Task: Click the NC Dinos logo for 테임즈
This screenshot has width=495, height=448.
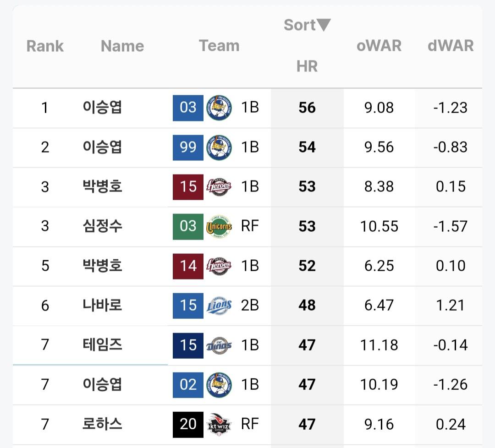Action: click(219, 345)
